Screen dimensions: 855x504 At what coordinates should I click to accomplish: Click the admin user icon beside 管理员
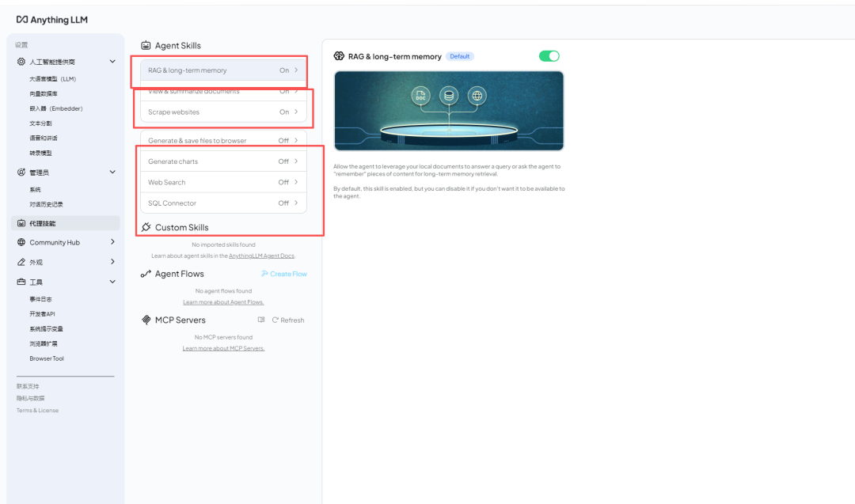click(21, 172)
